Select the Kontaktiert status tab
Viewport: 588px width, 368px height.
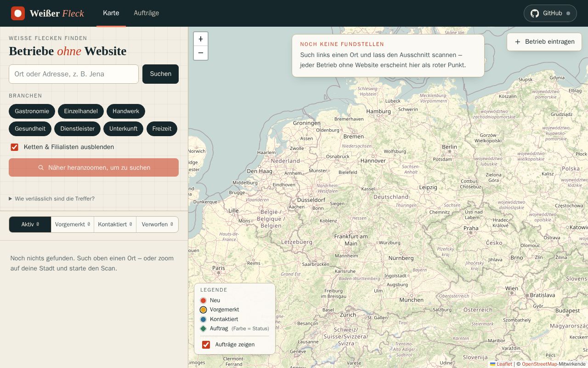click(115, 224)
